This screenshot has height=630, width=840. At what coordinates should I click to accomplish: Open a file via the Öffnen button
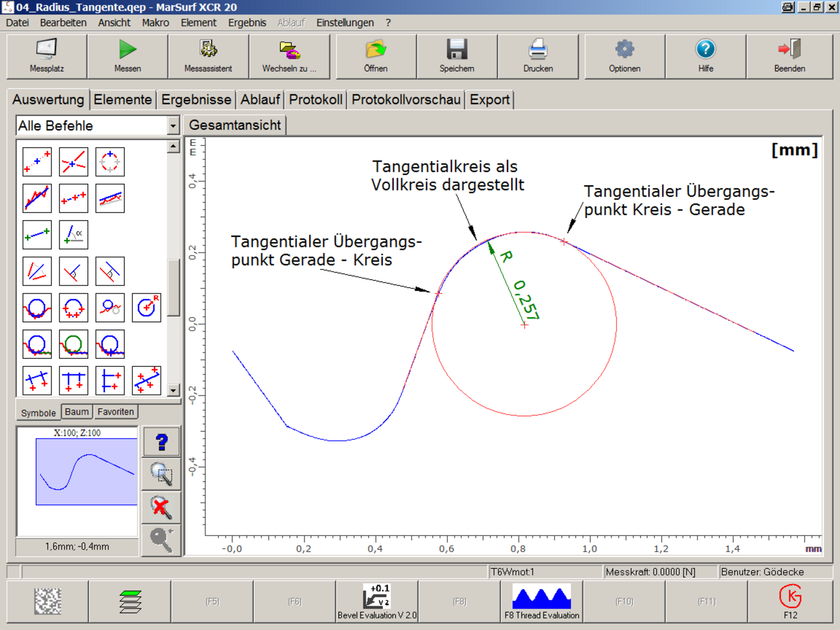tap(376, 56)
